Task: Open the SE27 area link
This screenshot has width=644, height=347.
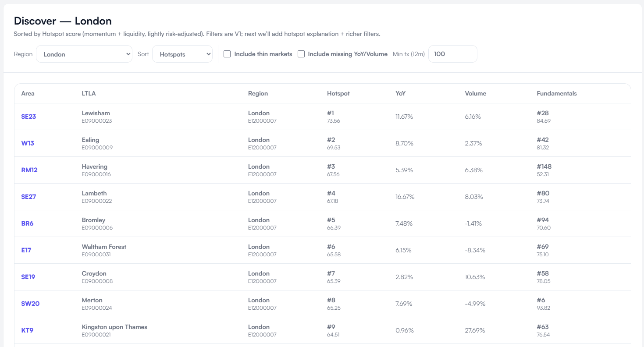Action: coord(28,197)
